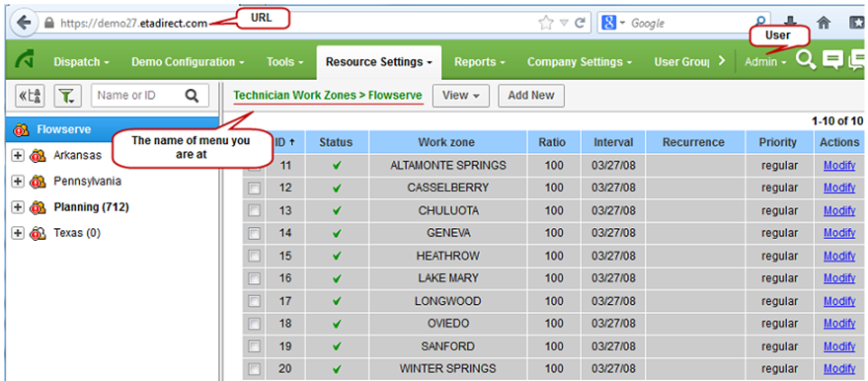Click Modify link for GENEVA

[x=839, y=233]
